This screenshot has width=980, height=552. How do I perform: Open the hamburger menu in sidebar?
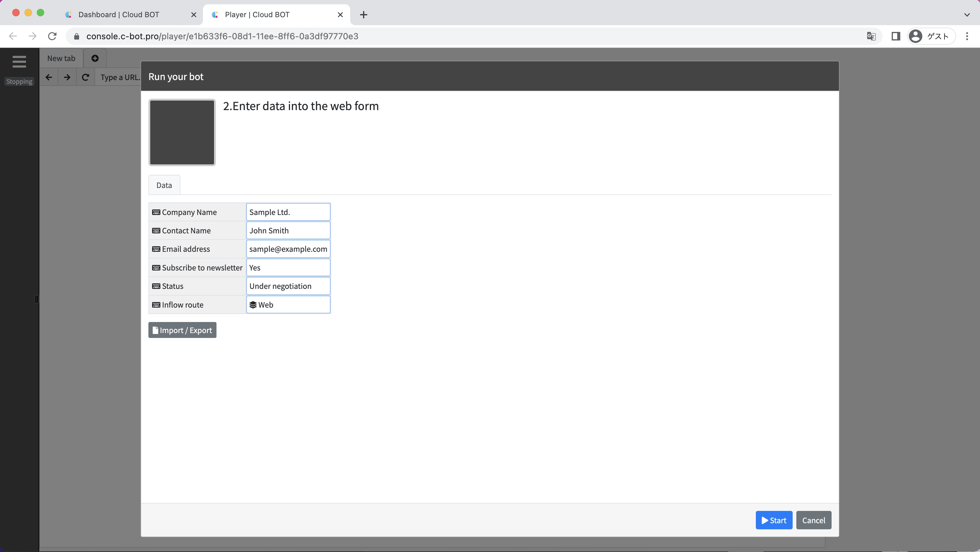(19, 61)
